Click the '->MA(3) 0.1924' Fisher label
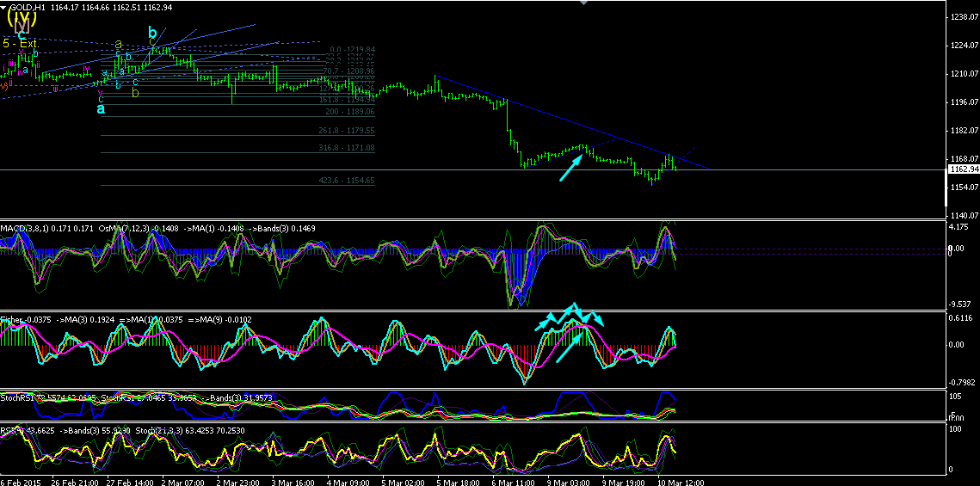Image resolution: width=980 pixels, height=486 pixels. (x=85, y=319)
